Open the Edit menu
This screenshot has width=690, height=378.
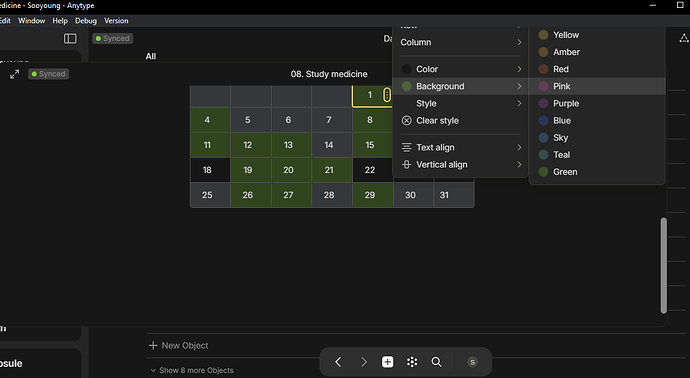pos(5,21)
